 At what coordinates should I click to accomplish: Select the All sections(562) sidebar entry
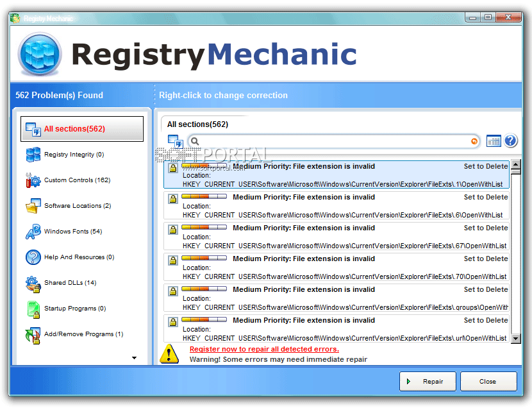(82, 129)
